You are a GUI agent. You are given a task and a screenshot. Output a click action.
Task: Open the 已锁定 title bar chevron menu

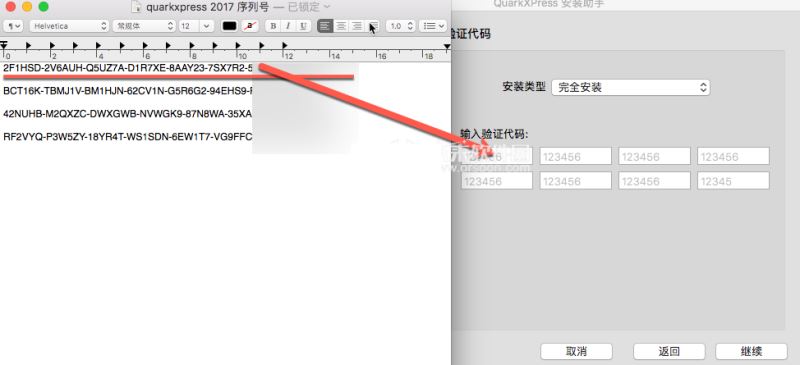click(x=327, y=7)
